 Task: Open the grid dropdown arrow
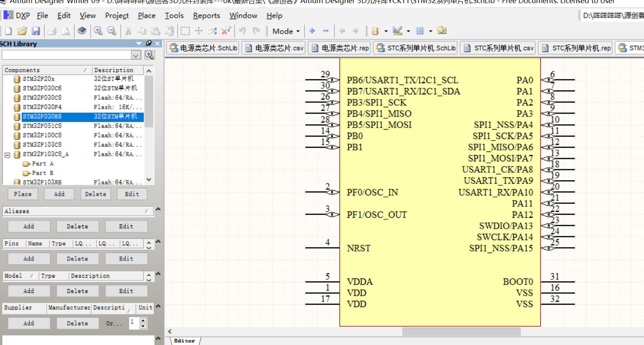click(x=431, y=31)
